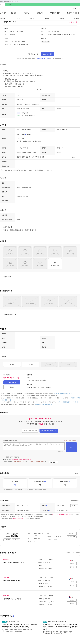
Task: Click 요약보기 for 건축, 인테리어 디자이너 posting
Action: pyautogui.click(x=72, y=564)
